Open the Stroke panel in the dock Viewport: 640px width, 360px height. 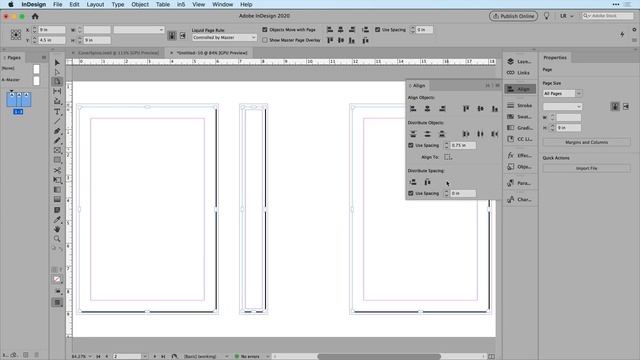pyautogui.click(x=520, y=105)
